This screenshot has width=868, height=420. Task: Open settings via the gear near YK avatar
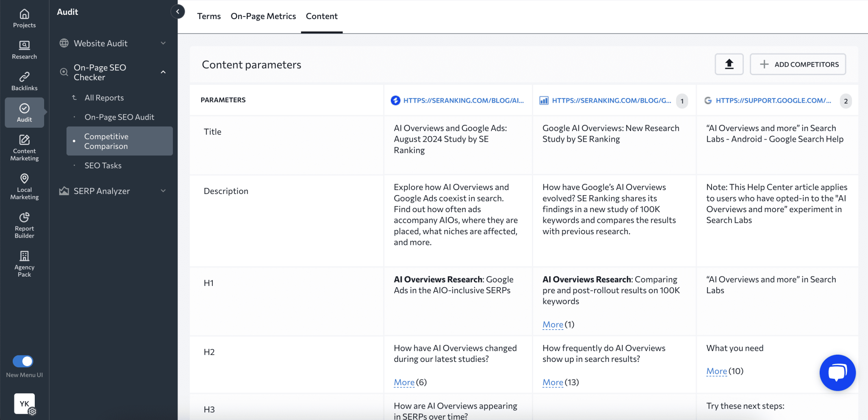click(x=32, y=411)
